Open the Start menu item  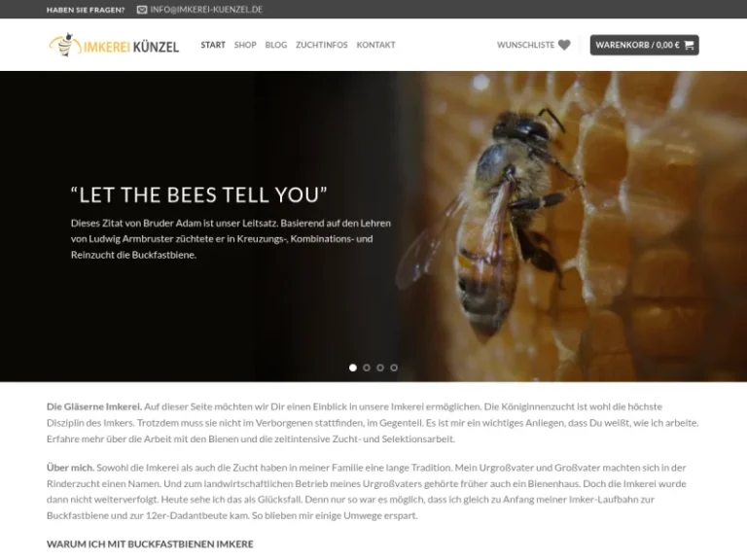coord(213,45)
